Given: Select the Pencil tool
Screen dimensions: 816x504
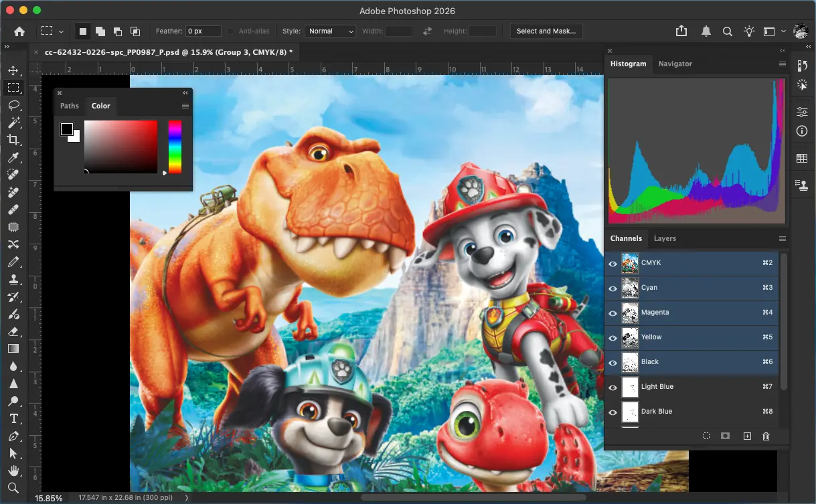Looking at the screenshot, I should (13, 262).
